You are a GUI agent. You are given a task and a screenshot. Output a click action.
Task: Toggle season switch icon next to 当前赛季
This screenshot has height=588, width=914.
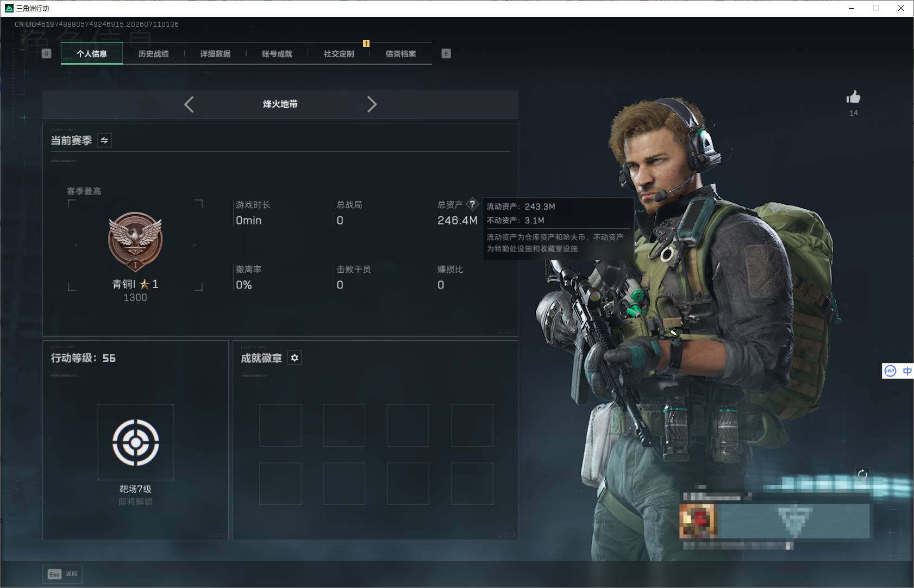(104, 140)
